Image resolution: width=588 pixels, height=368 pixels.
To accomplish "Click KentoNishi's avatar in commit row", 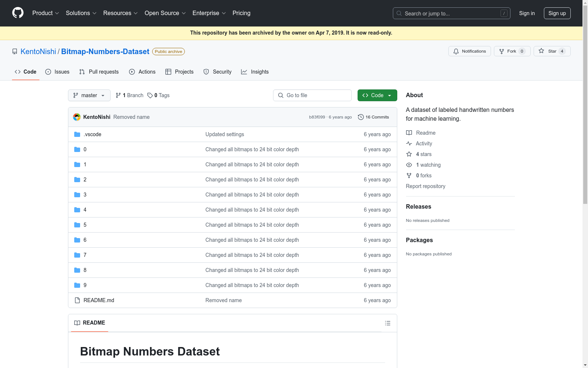I will click(x=77, y=117).
